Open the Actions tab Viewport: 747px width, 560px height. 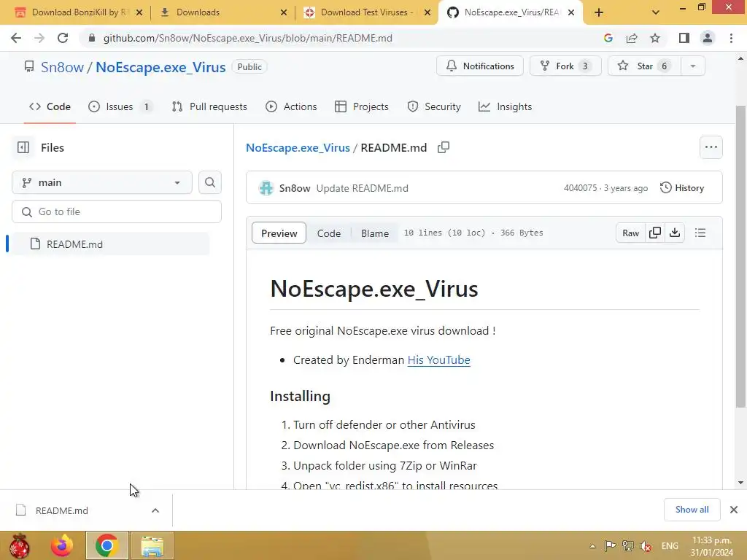click(x=291, y=106)
